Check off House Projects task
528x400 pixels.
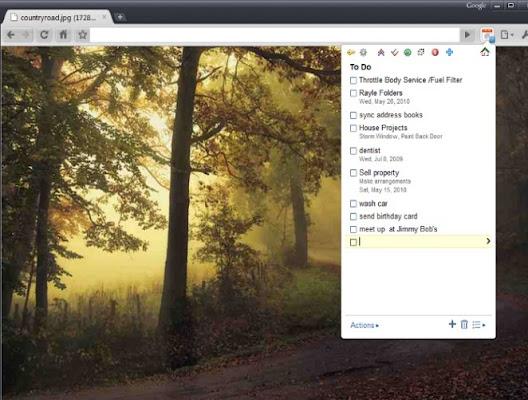[353, 128]
